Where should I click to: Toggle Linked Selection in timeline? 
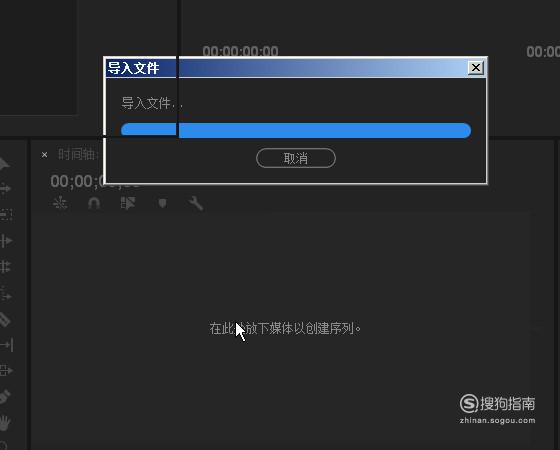pos(128,203)
